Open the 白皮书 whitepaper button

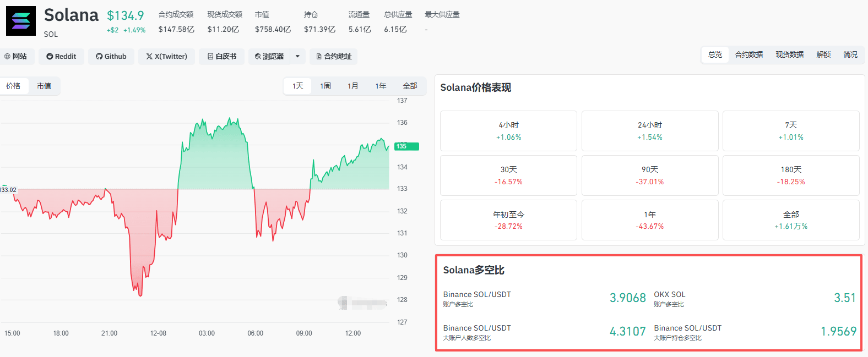click(222, 56)
